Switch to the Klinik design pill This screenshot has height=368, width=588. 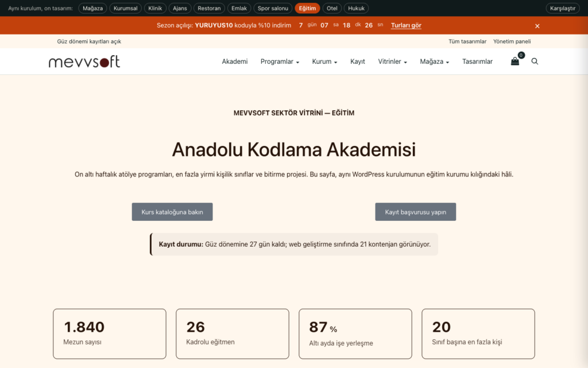(155, 8)
